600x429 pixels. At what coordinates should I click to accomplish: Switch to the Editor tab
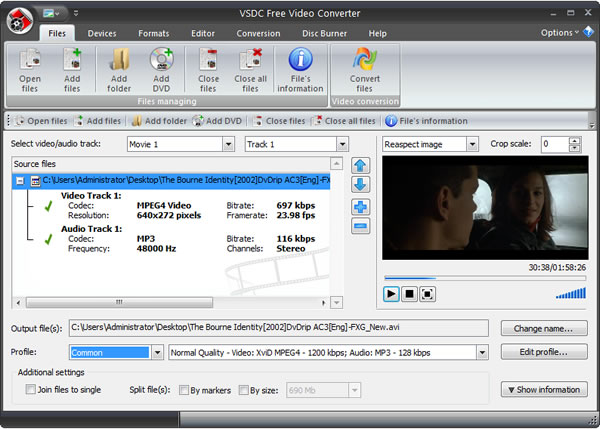click(x=203, y=34)
